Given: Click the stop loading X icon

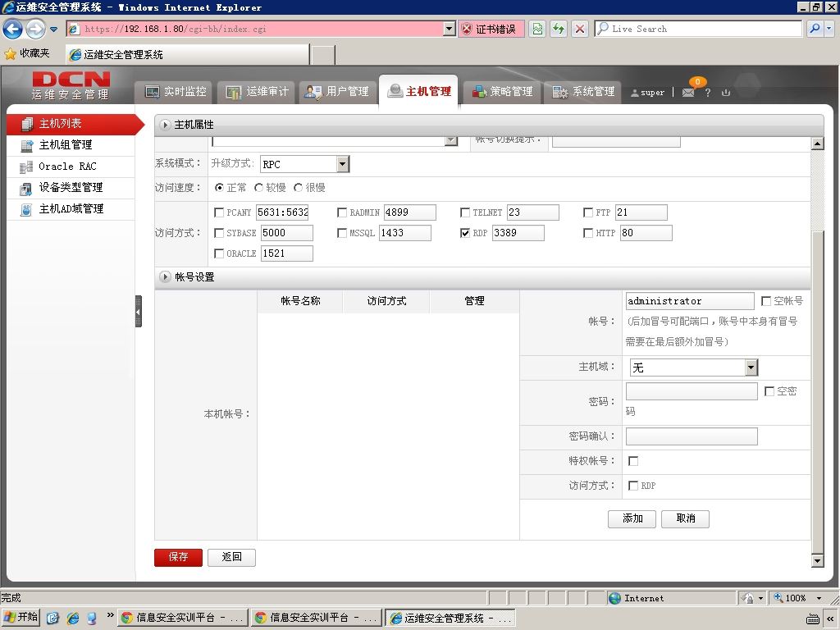Looking at the screenshot, I should click(580, 29).
